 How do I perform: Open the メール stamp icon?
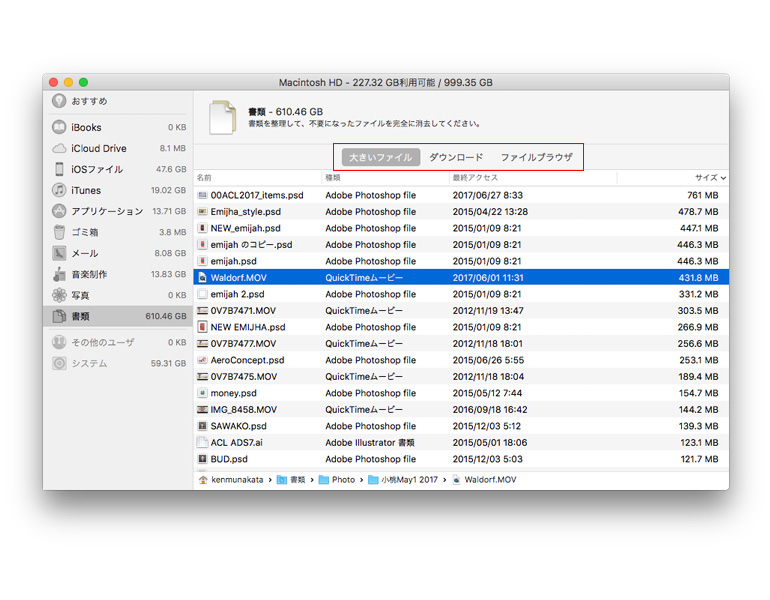(60, 254)
